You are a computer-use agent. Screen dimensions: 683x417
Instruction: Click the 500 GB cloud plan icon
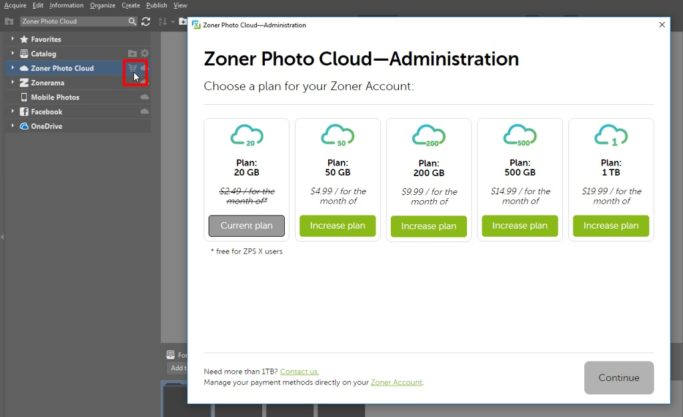[520, 135]
